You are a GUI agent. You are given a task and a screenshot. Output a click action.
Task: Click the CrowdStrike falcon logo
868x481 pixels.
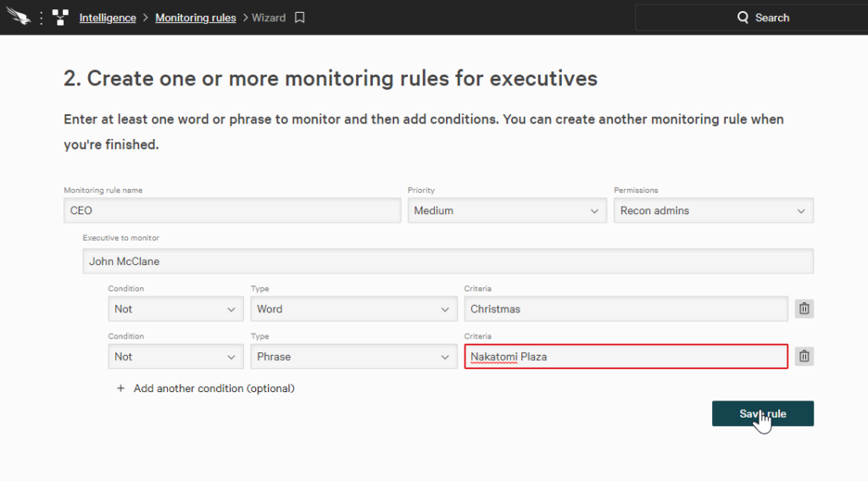[19, 17]
